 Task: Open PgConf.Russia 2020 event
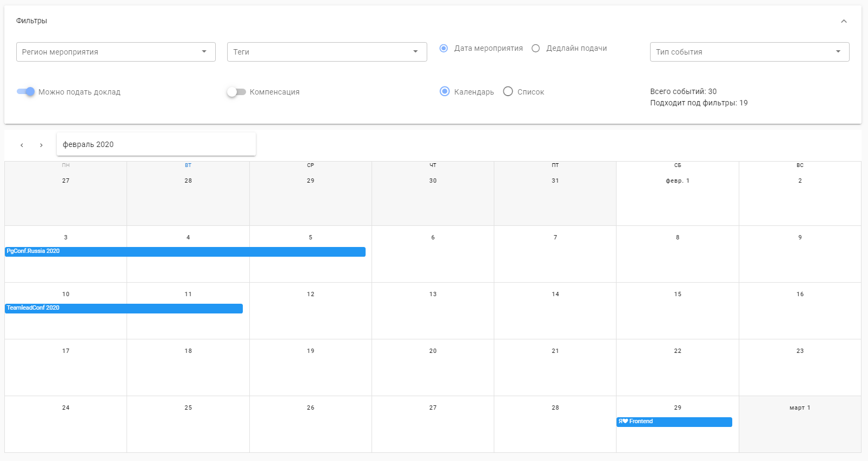tap(185, 252)
